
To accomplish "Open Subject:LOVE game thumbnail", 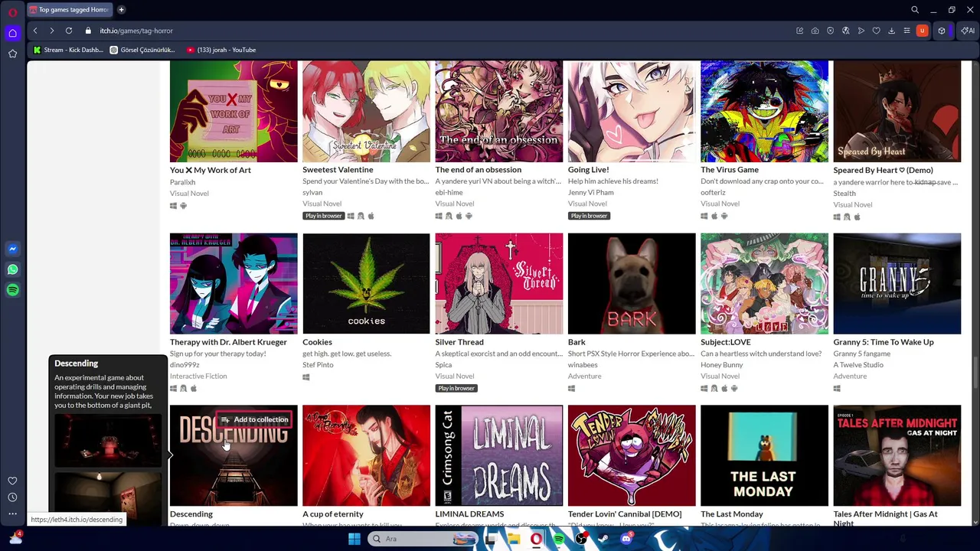I will (x=764, y=284).
